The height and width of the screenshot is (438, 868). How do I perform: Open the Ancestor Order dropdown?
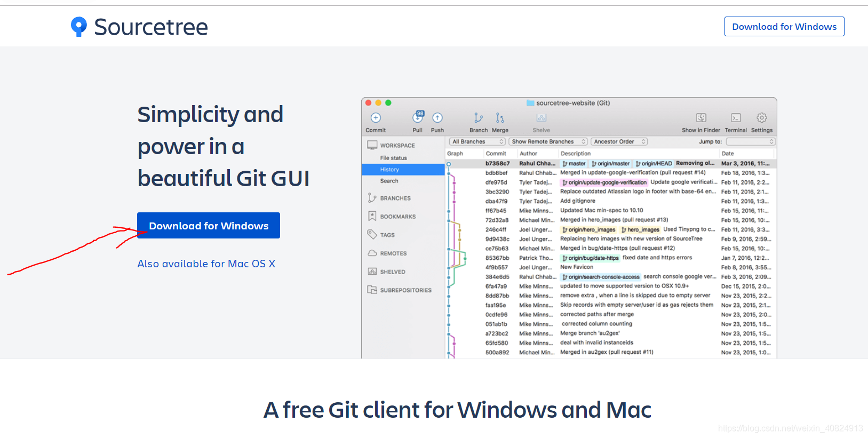pyautogui.click(x=619, y=141)
